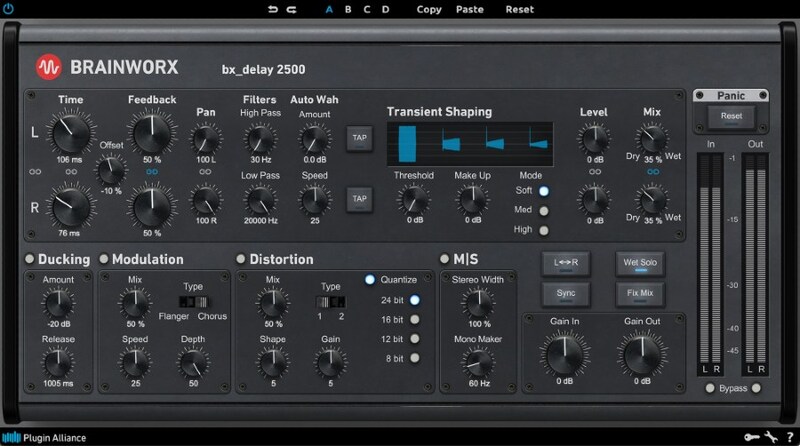The image size is (800, 446).
Task: Enable the Ducking section toggle
Action: click(29, 260)
